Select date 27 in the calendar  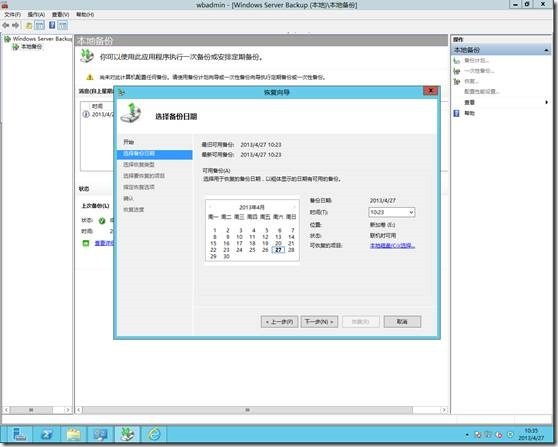(278, 250)
